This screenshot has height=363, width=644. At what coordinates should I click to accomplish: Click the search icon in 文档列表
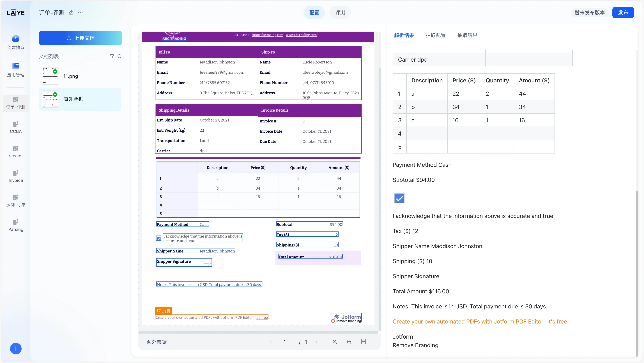[119, 56]
